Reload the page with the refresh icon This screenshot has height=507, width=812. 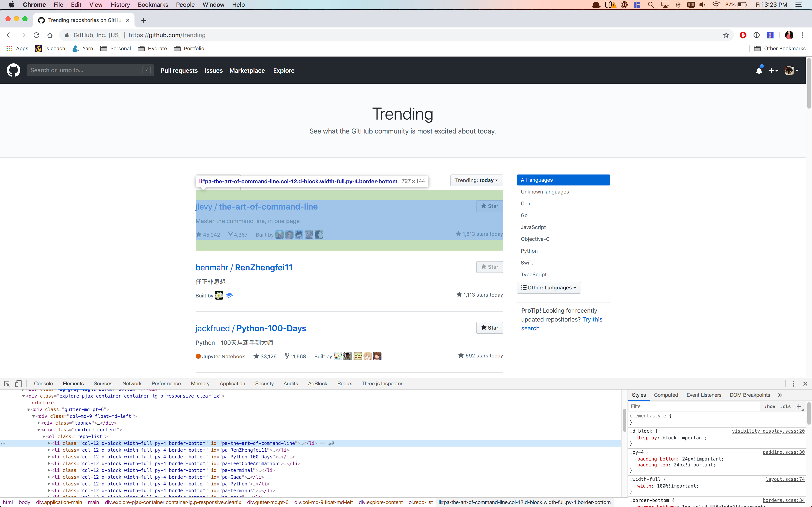(36, 35)
